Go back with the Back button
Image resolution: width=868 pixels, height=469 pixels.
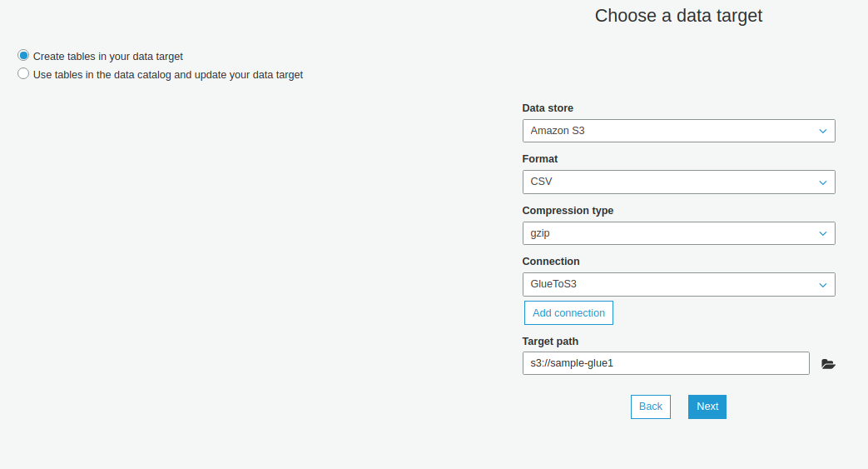click(x=650, y=407)
